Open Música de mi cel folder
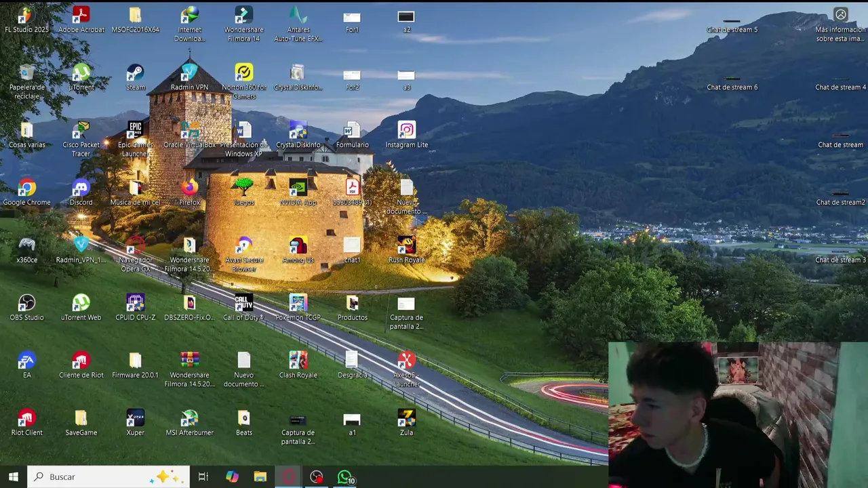 135,188
